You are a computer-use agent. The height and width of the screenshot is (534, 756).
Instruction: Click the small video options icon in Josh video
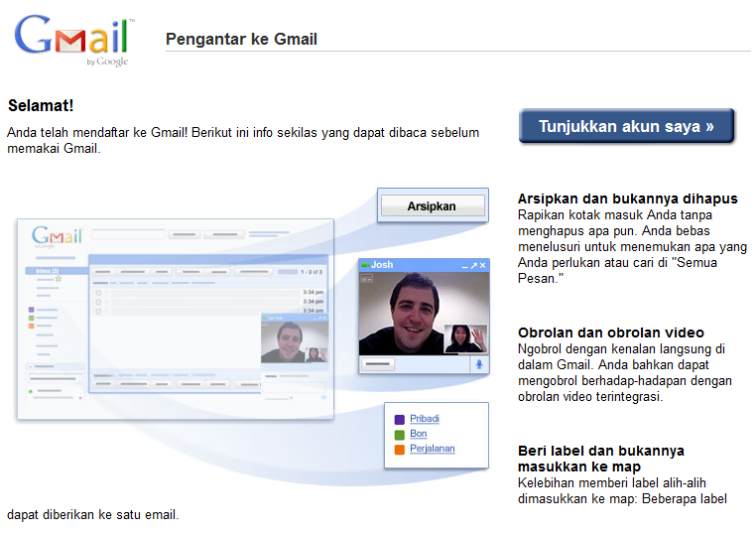pos(367,278)
